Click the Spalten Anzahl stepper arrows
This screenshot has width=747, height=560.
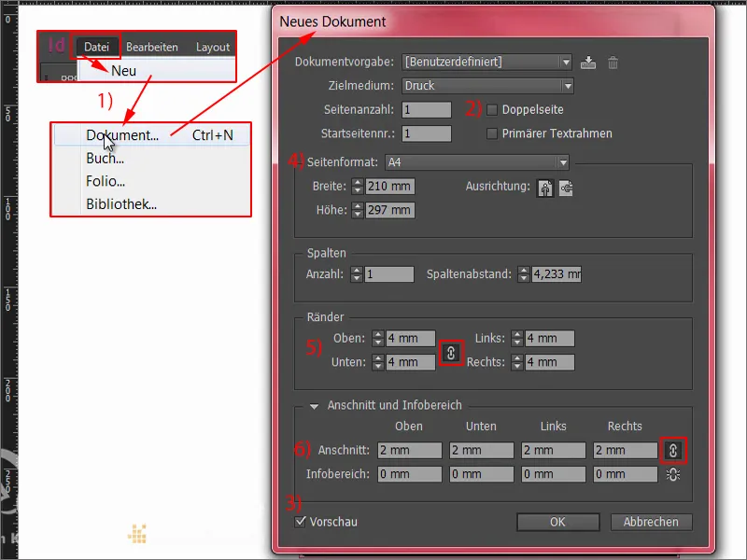[x=357, y=274]
